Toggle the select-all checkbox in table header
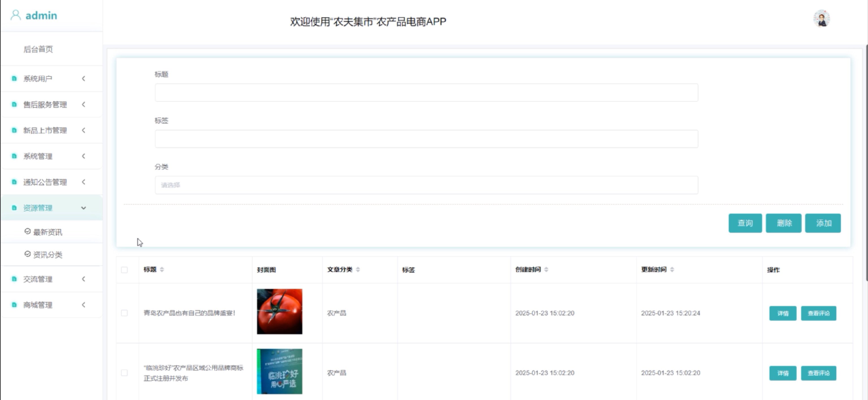This screenshot has width=868, height=400. pos(124,270)
